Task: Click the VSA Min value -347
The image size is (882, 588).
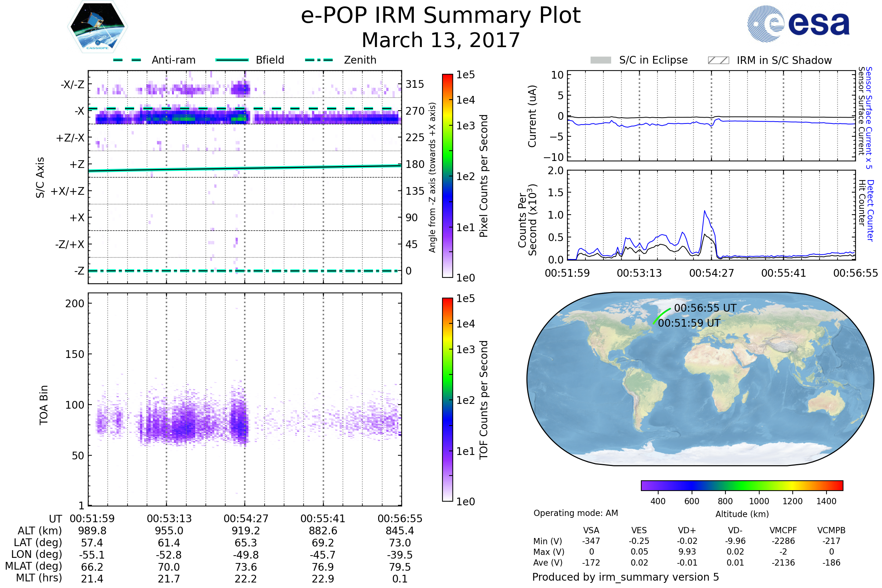Action: (x=591, y=541)
